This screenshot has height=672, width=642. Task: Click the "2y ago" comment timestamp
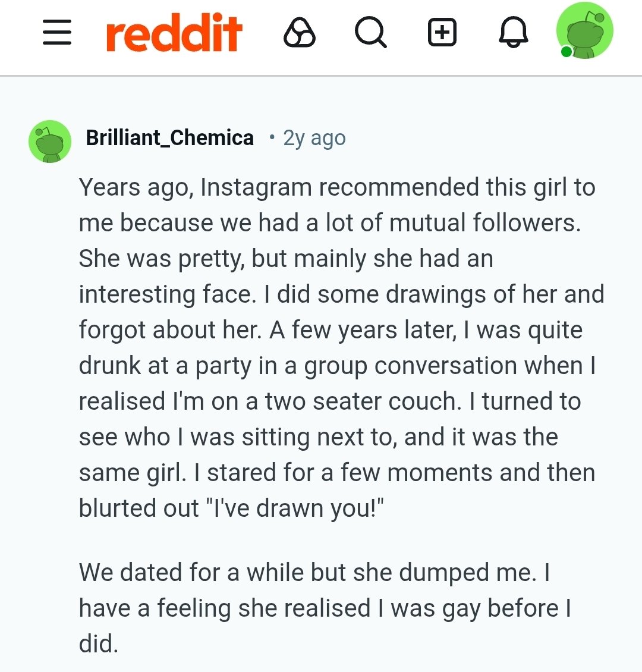tap(314, 138)
